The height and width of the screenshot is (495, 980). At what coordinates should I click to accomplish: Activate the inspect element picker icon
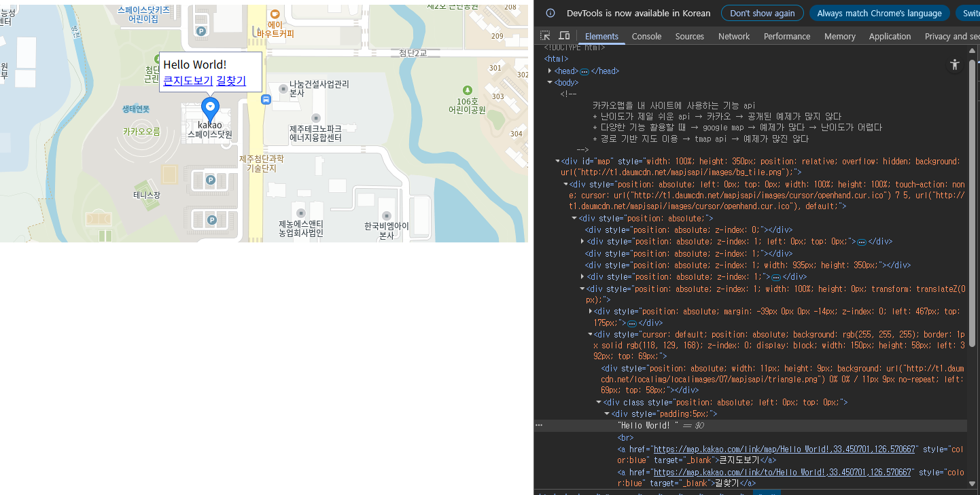pos(545,36)
